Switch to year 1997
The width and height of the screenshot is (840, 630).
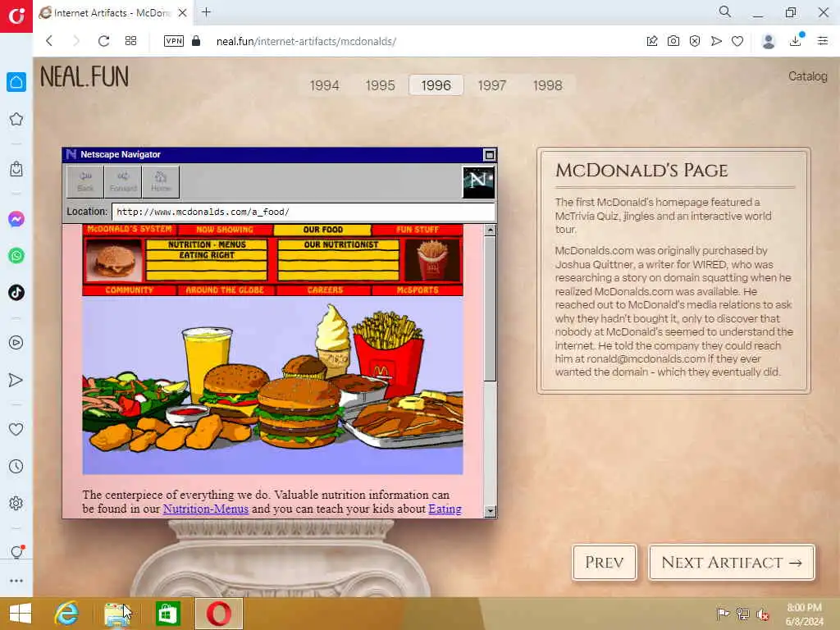491,85
